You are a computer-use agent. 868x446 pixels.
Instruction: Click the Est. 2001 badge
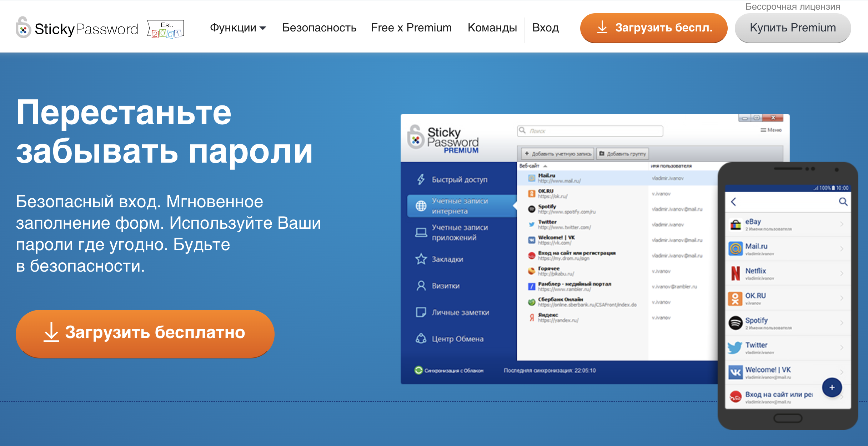point(166,29)
